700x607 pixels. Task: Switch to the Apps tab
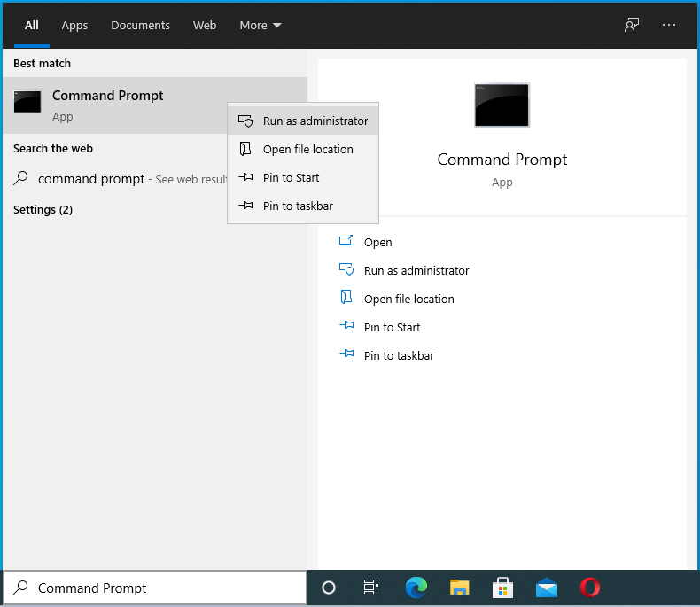tap(74, 25)
